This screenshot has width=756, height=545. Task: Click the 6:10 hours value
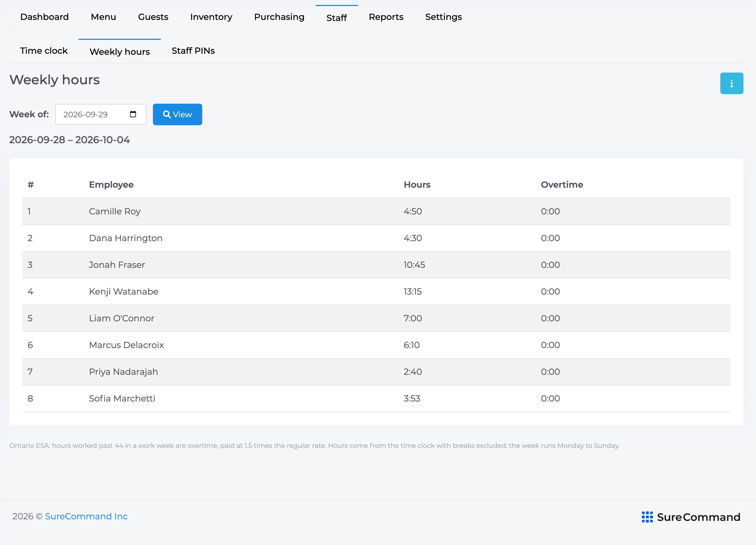click(411, 345)
